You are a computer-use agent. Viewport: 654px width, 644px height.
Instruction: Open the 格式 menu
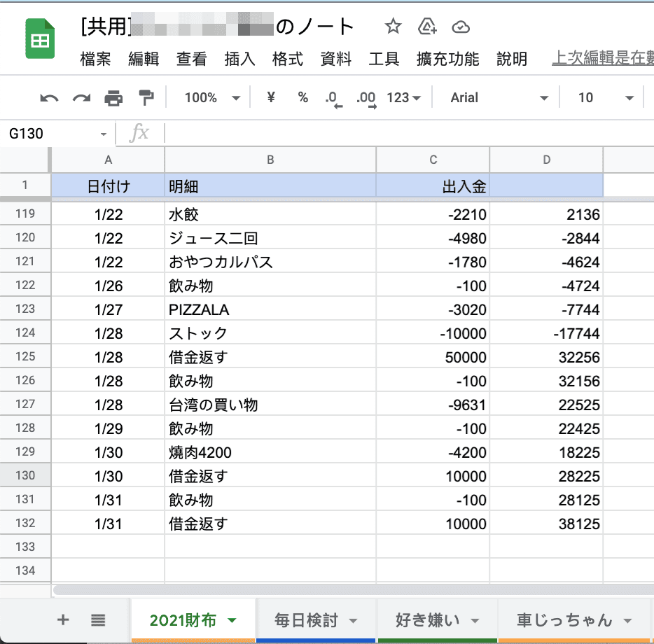point(288,59)
